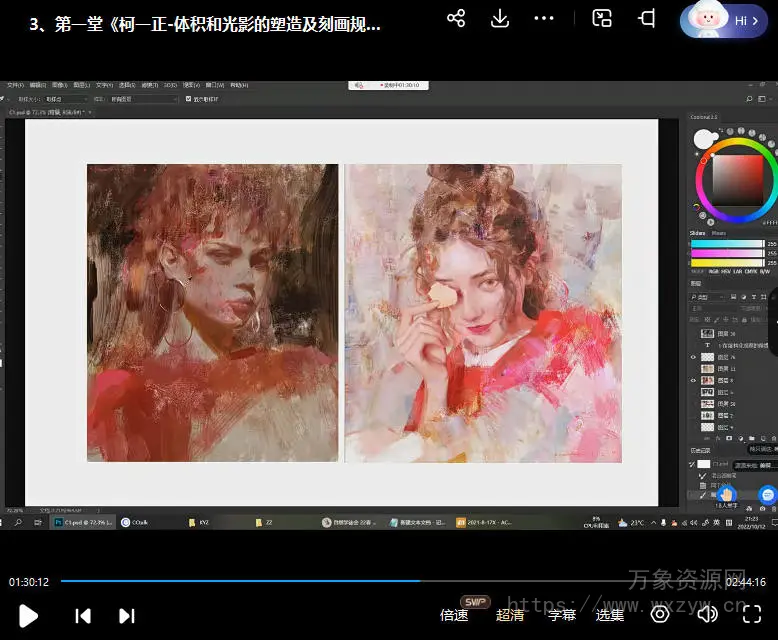
Task: Click the color wheel in the video
Action: click(737, 181)
